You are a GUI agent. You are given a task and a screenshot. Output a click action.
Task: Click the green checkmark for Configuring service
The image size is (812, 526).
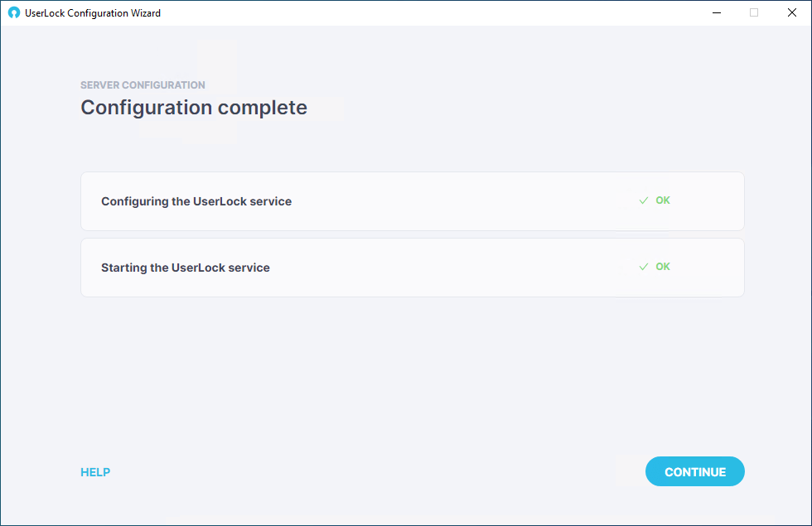click(x=644, y=200)
